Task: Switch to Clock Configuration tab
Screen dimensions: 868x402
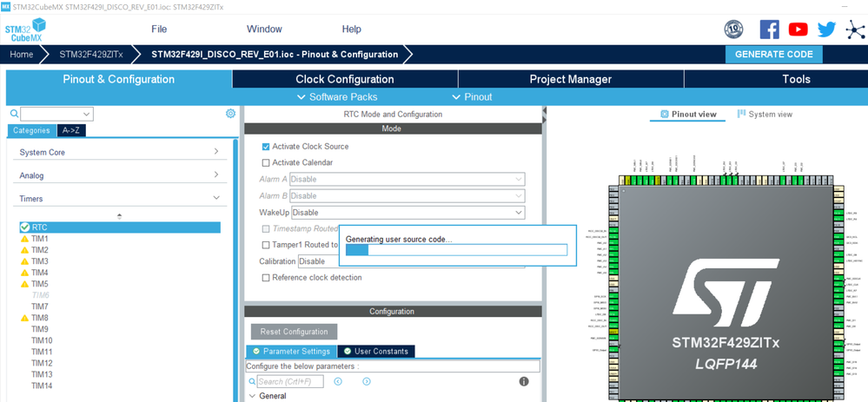Action: [345, 79]
